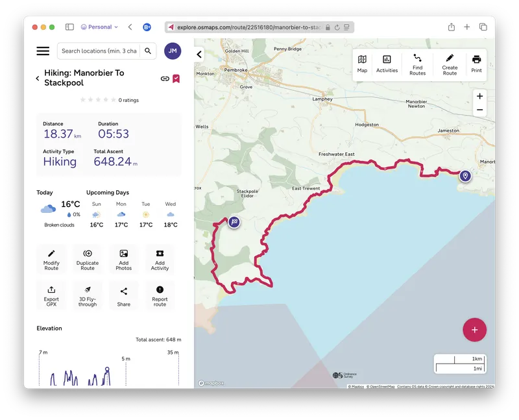Image resolution: width=519 pixels, height=420 pixels.
Task: Open the Report route tool
Action: coord(159,295)
